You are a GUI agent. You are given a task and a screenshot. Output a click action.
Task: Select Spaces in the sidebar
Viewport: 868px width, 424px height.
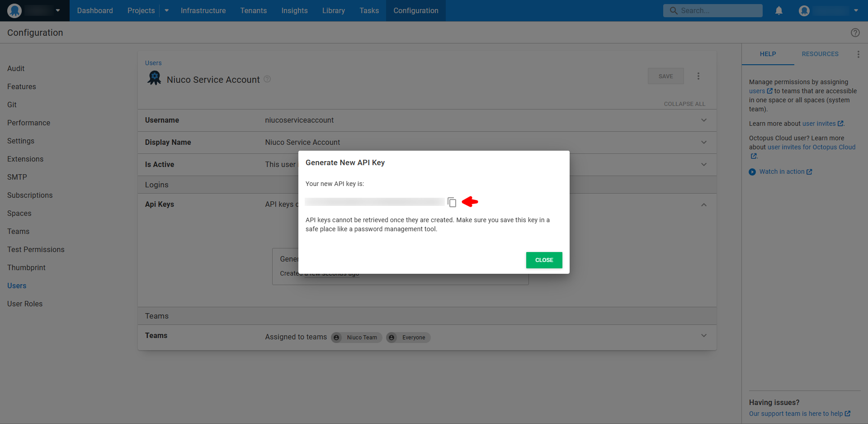pos(19,213)
